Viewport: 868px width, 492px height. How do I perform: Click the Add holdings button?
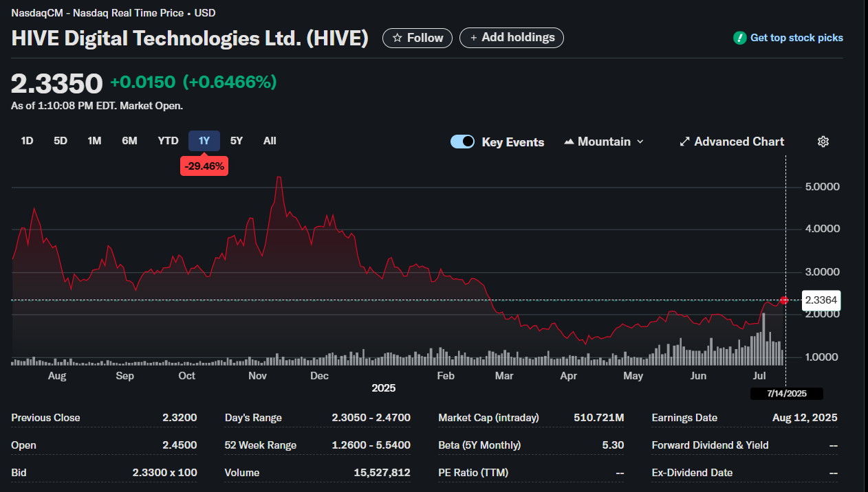coord(512,38)
